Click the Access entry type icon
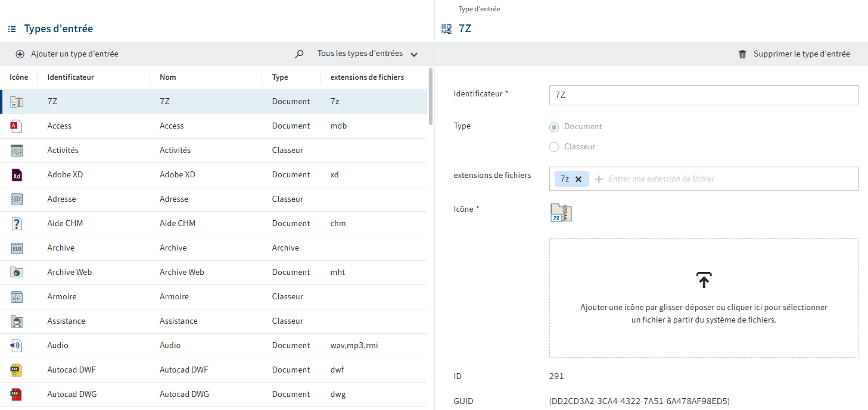868x410 pixels. coord(17,126)
